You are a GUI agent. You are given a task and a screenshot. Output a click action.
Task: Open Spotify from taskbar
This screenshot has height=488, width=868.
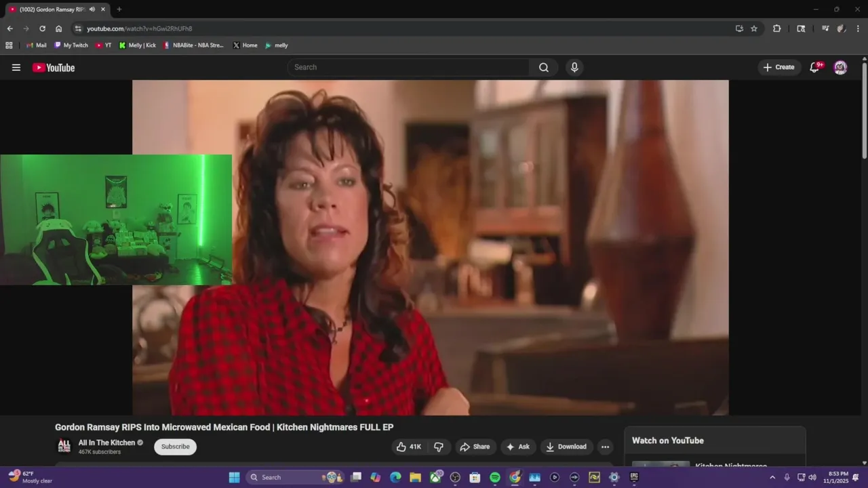tap(495, 477)
